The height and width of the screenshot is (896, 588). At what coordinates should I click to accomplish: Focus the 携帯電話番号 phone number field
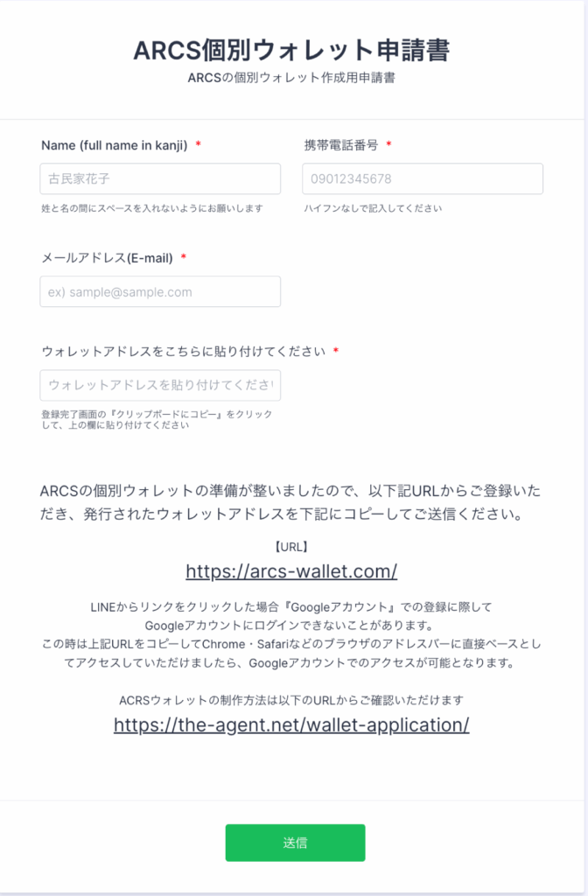pyautogui.click(x=423, y=178)
